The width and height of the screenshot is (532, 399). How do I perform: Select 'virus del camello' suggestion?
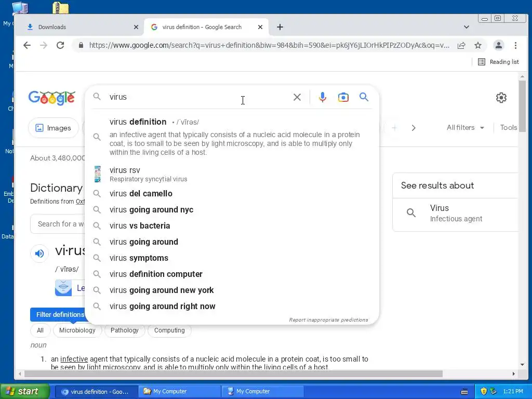[x=232, y=194]
